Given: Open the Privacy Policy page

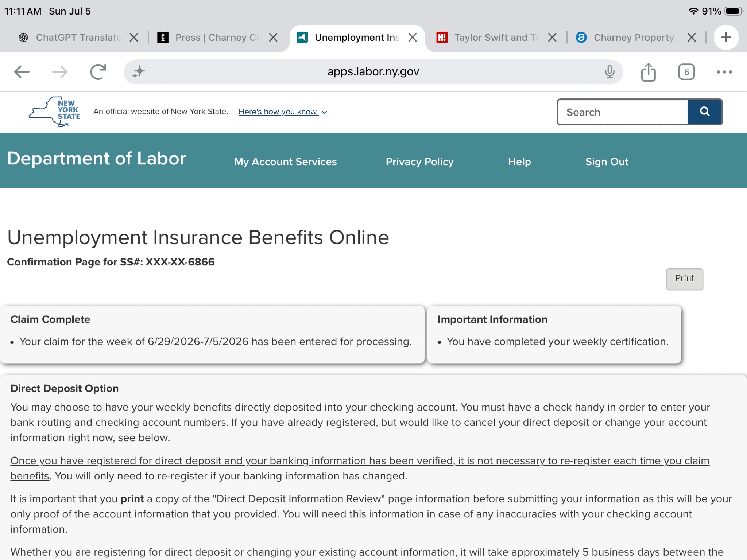Looking at the screenshot, I should 419,162.
